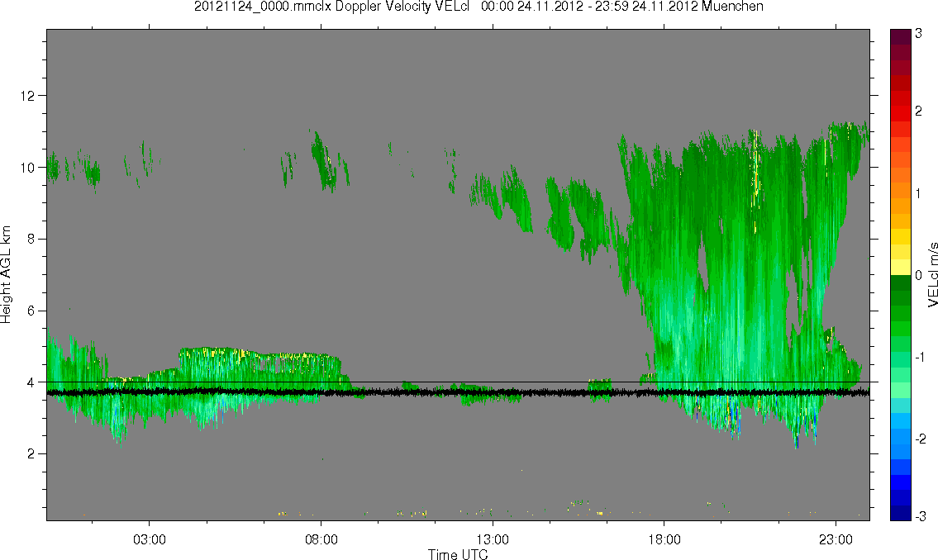
Task: Click the height axis label 2
Action: pos(31,453)
